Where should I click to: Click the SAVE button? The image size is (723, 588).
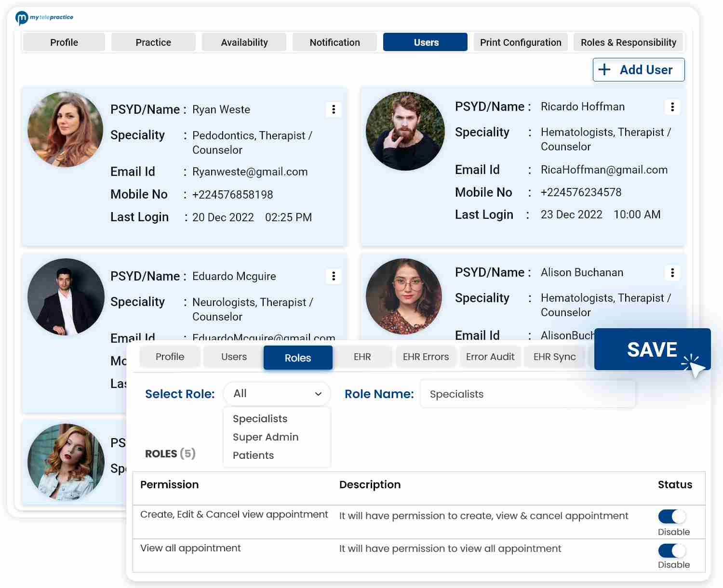(x=652, y=350)
